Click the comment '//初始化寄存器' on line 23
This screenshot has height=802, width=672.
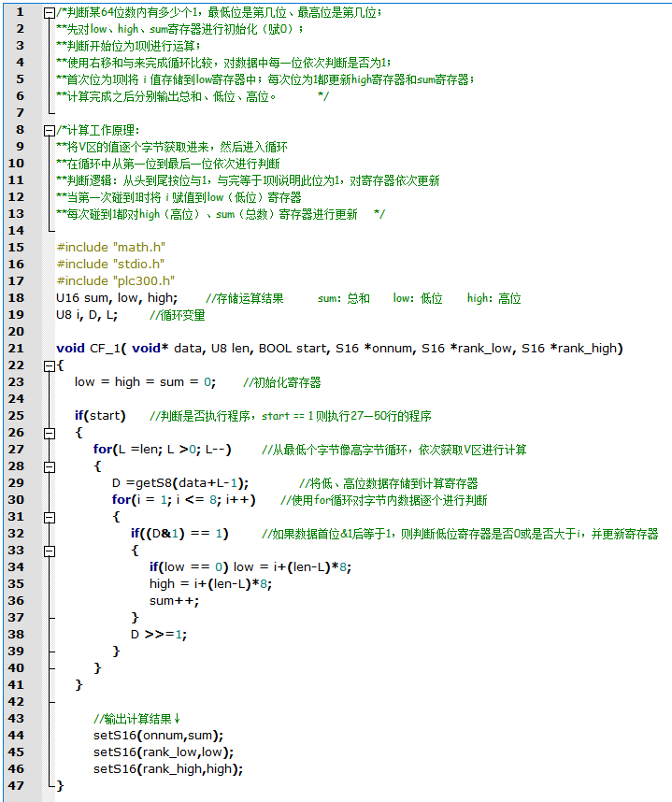point(281,382)
